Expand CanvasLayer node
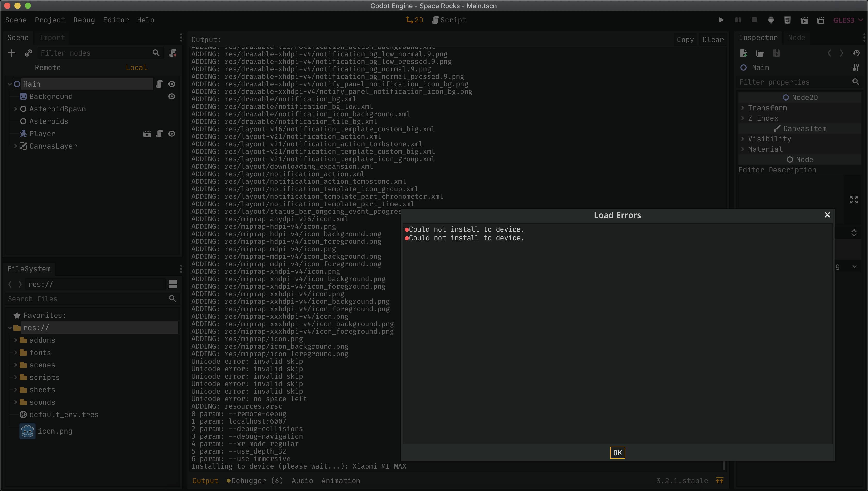The width and height of the screenshot is (868, 491). (16, 146)
